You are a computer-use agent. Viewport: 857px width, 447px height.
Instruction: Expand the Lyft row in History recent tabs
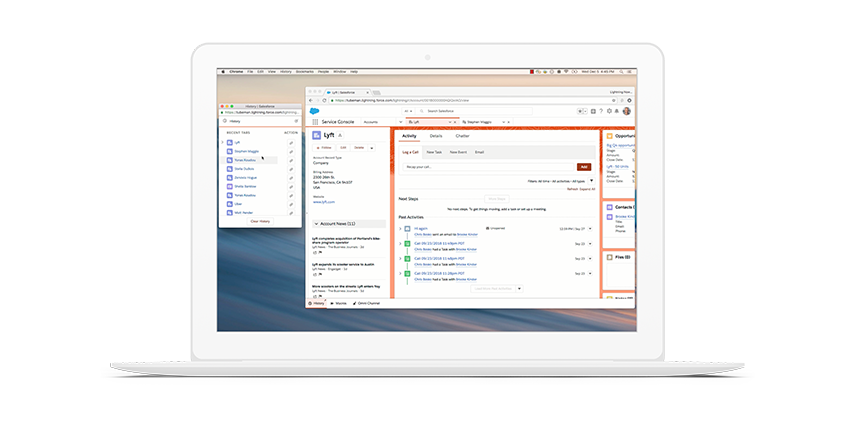(x=222, y=143)
